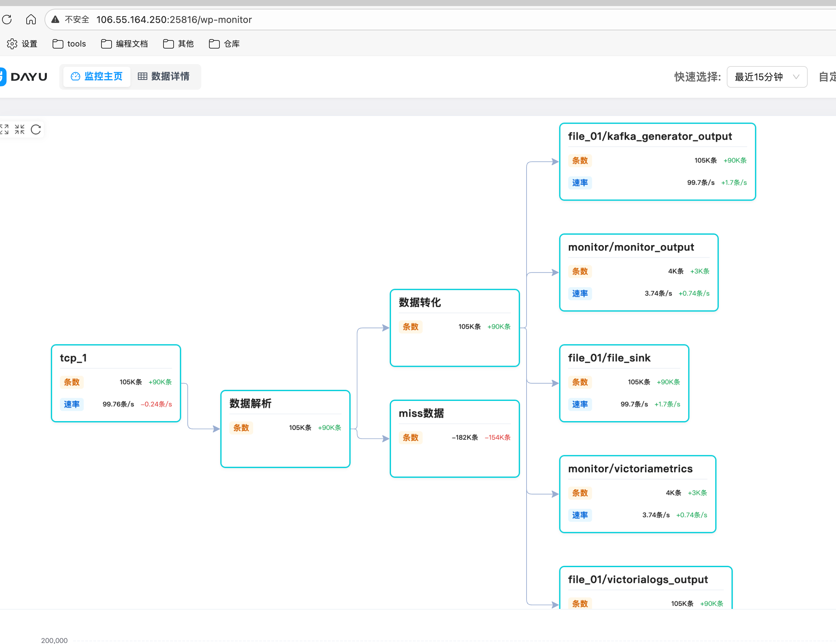Click the address bar URL
The height and width of the screenshot is (644, 836).
(x=174, y=20)
